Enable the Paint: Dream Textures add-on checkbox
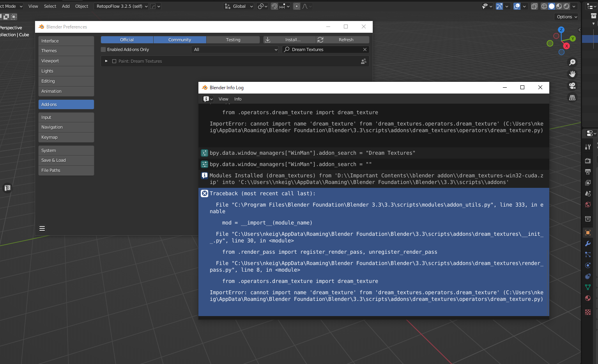 [114, 61]
